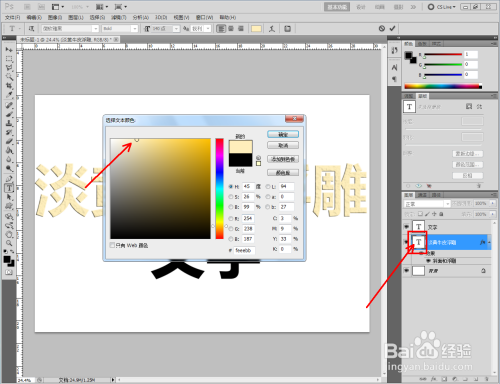Enable the Only Web Colors checkbox
Screen dimensions: 500x384
(x=112, y=245)
